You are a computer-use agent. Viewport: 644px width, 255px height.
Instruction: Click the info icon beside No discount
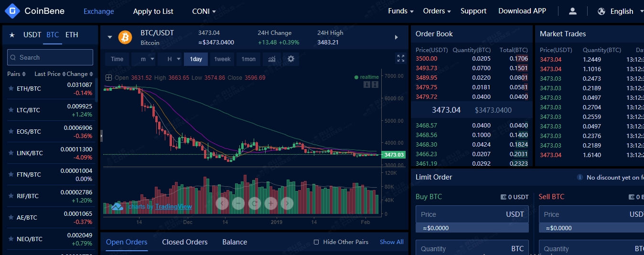pyautogui.click(x=580, y=177)
